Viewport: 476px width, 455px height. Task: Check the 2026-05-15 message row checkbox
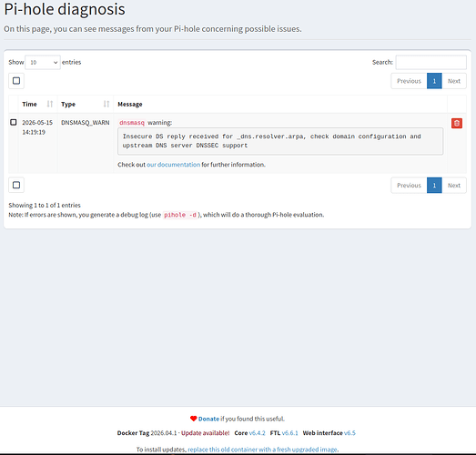[x=14, y=122]
